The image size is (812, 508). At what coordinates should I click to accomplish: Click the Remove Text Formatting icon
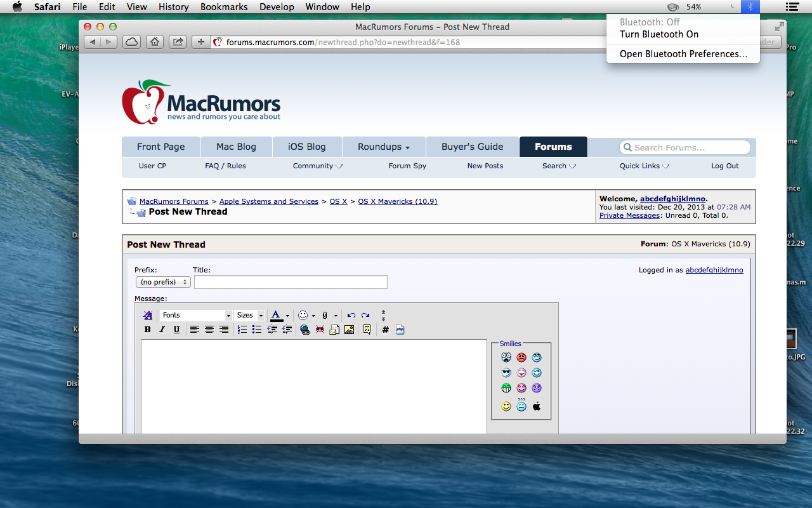pyautogui.click(x=148, y=315)
